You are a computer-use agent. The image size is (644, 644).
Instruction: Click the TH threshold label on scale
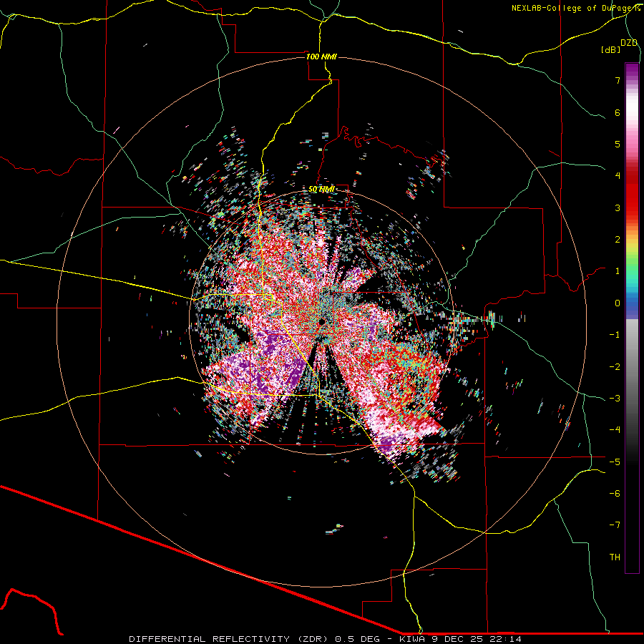[x=615, y=557]
